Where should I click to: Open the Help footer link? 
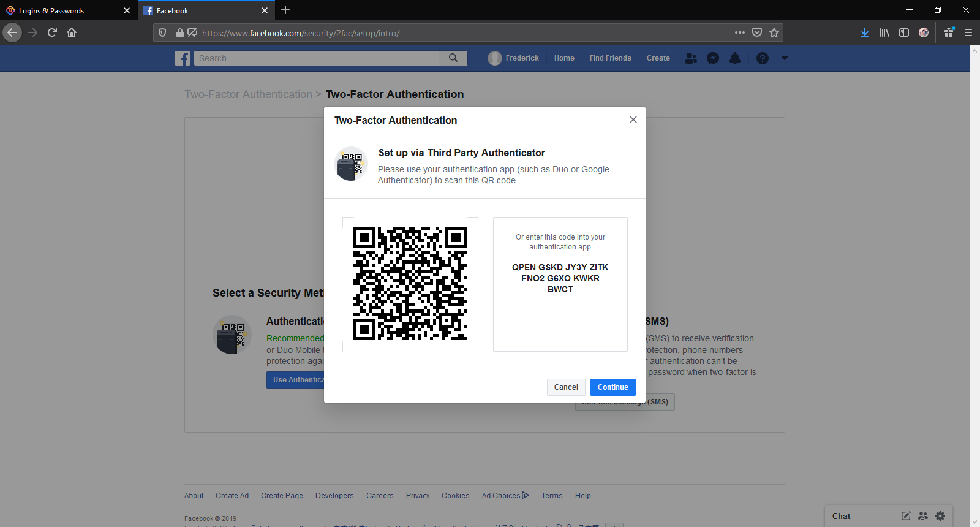(583, 496)
